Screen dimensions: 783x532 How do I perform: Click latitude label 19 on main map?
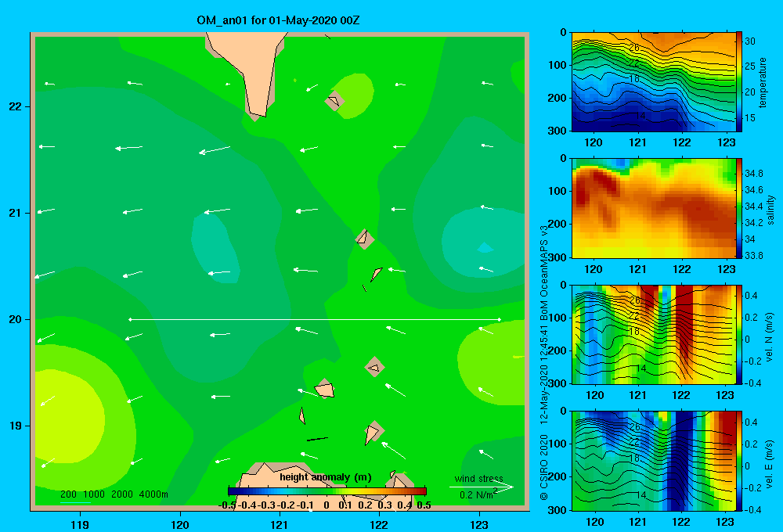tap(16, 426)
